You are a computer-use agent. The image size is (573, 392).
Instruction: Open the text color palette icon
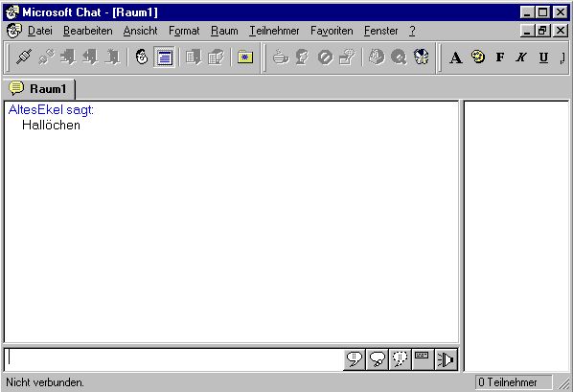coord(478,58)
